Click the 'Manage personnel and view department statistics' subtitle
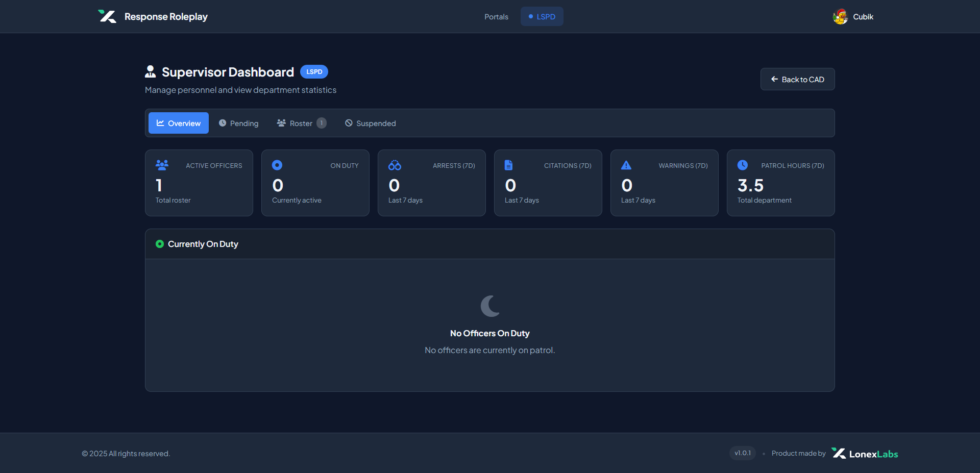980x473 pixels. coord(240,90)
